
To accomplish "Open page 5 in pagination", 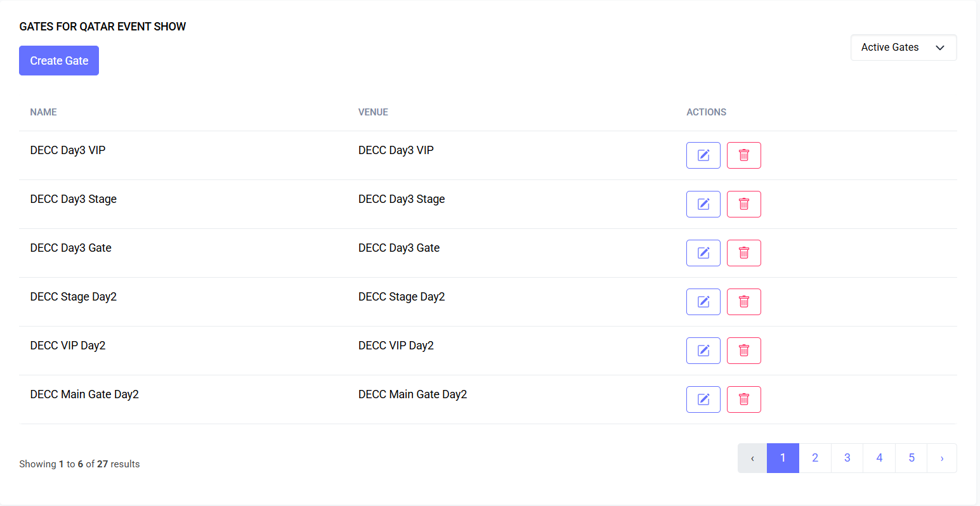I will pyautogui.click(x=911, y=458).
